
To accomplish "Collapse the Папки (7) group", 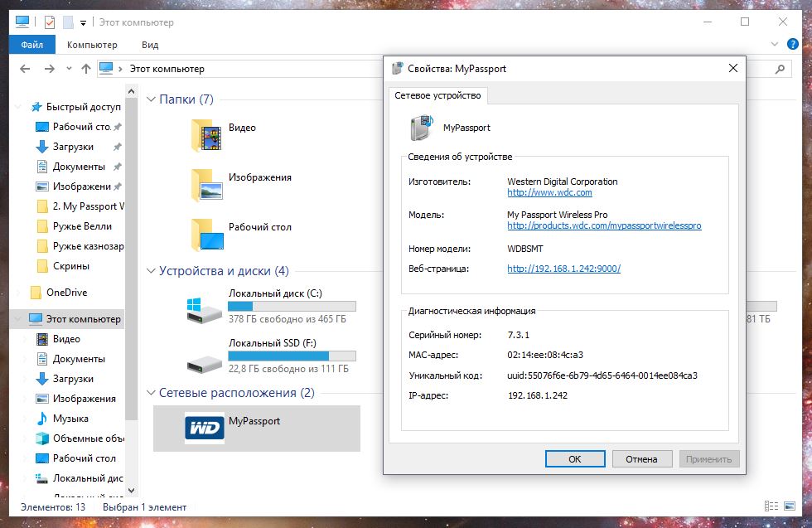I will tap(151, 99).
